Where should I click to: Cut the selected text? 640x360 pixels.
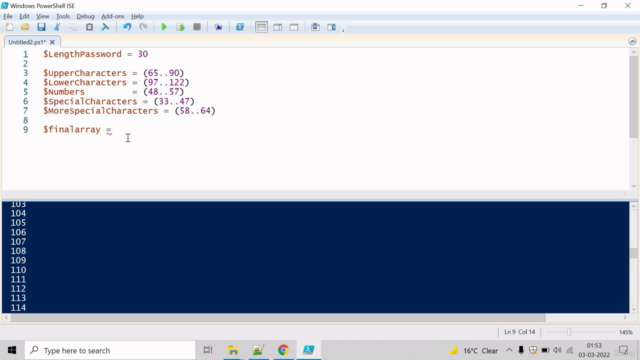[x=57, y=27]
